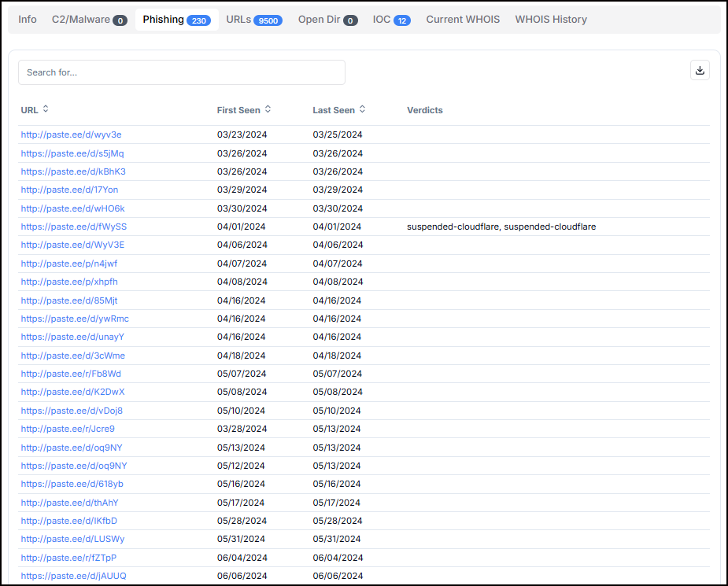This screenshot has width=728, height=586.
Task: Open the http://paste.ee/d/oq9NY link
Action: point(72,448)
